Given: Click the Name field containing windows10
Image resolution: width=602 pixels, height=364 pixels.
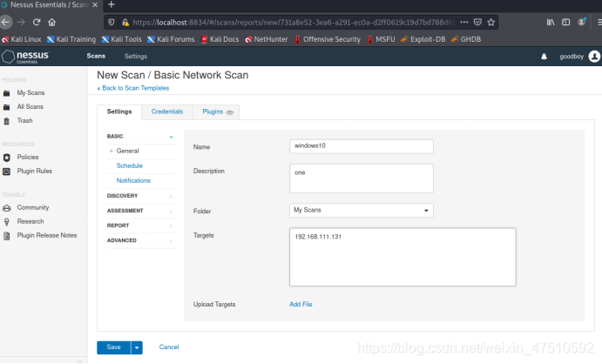Looking at the screenshot, I should 362,146.
